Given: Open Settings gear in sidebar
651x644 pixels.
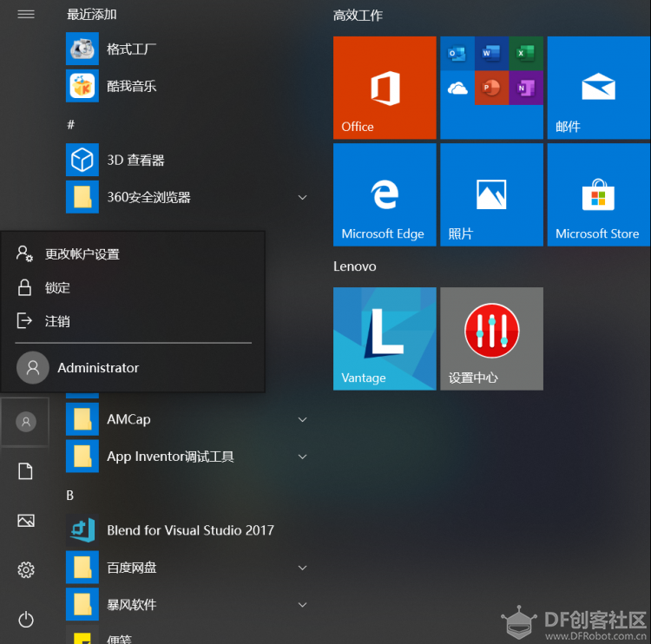Looking at the screenshot, I should (26, 569).
